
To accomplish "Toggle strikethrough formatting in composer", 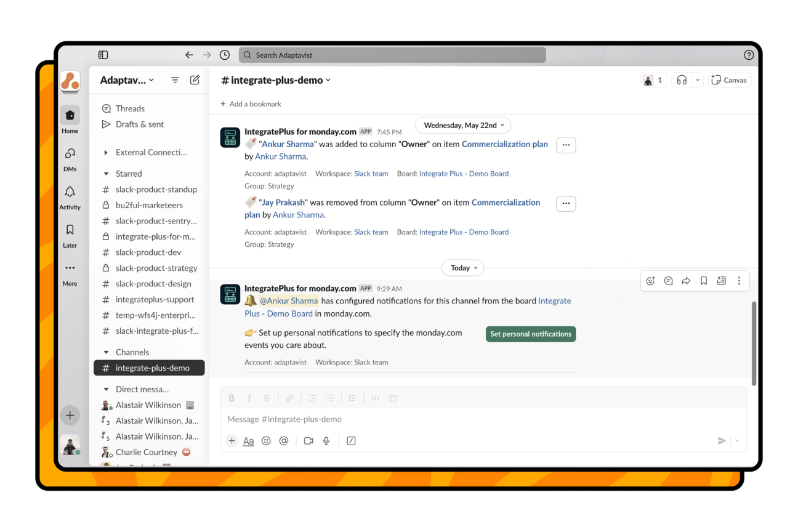I will tap(267, 398).
